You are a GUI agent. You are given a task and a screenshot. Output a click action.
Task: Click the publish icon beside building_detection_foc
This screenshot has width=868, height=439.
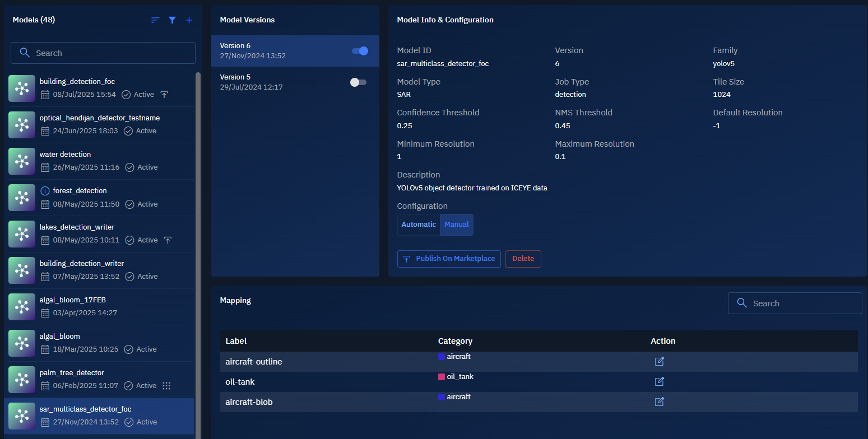click(x=164, y=95)
